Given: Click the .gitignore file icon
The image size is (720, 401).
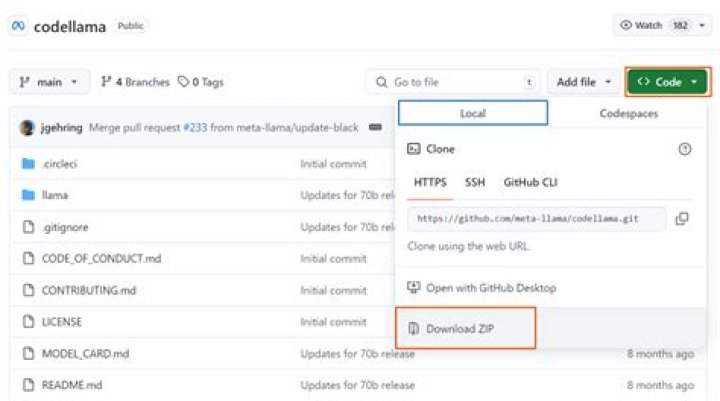Looking at the screenshot, I should [28, 227].
